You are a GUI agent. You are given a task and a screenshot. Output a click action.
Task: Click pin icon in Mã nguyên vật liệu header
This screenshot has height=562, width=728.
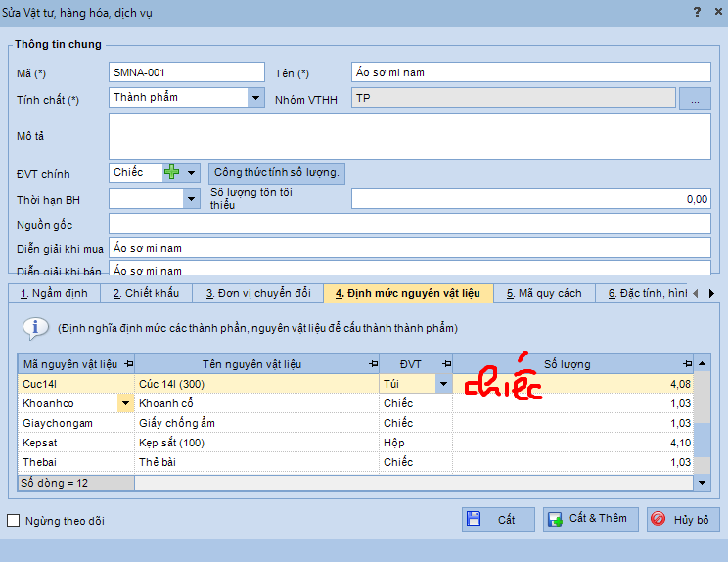[128, 364]
